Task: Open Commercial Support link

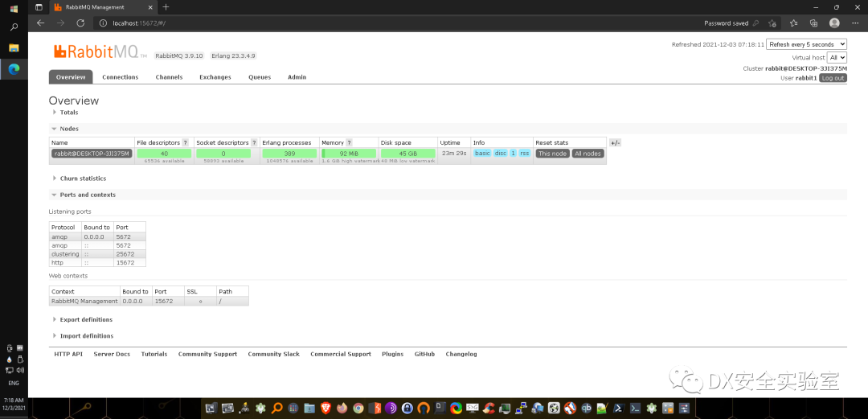Action: click(341, 354)
